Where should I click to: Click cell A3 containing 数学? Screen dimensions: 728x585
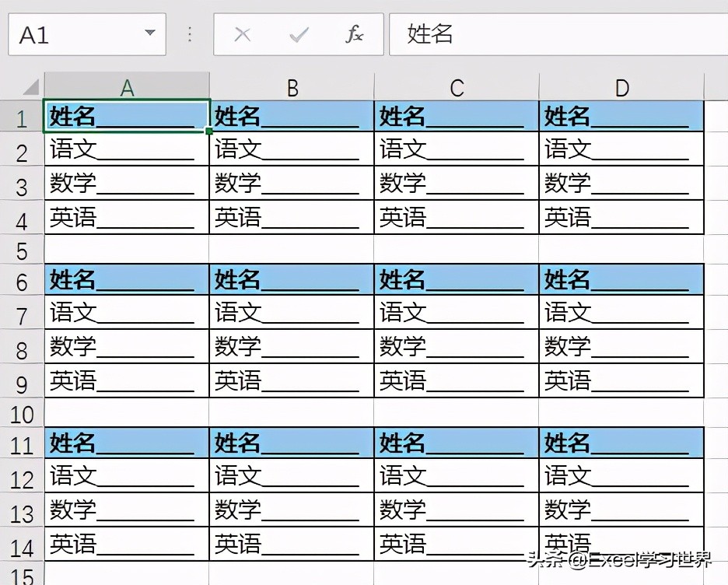click(127, 184)
